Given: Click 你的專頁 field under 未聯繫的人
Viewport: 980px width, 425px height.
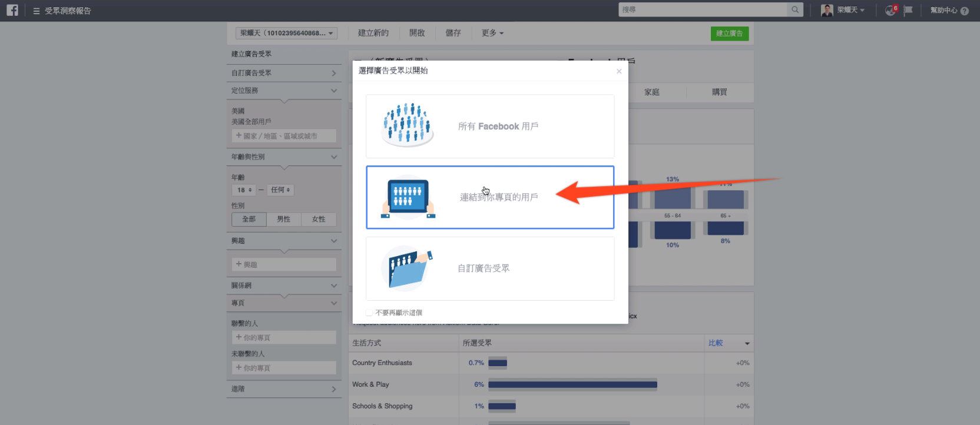Looking at the screenshot, I should [x=284, y=368].
